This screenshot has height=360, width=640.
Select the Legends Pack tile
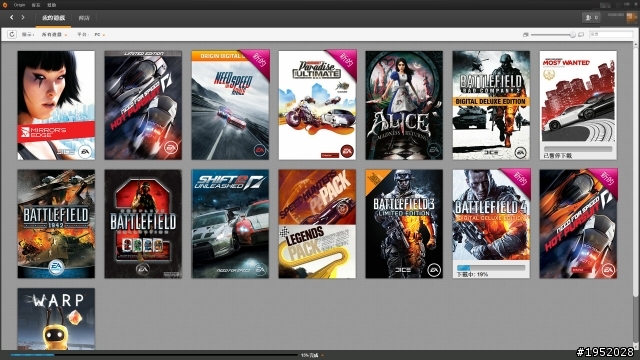coord(317,251)
